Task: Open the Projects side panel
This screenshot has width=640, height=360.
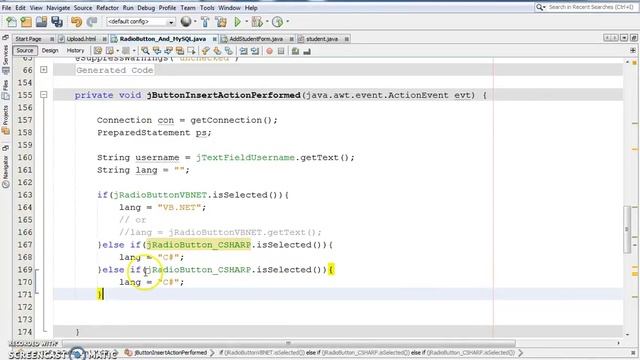Action: [5, 120]
